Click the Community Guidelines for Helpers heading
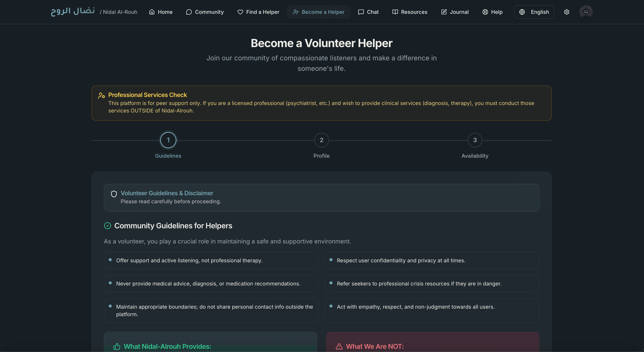The image size is (644, 352). 173,226
